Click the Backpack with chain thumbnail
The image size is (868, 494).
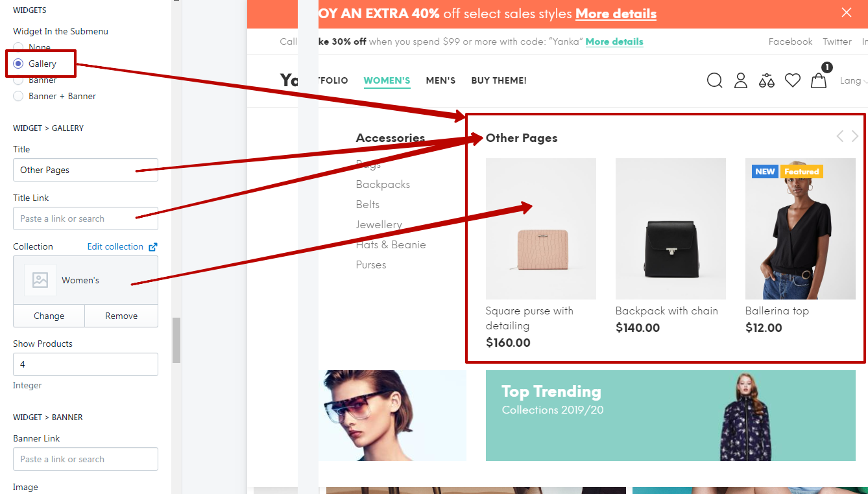[670, 228]
